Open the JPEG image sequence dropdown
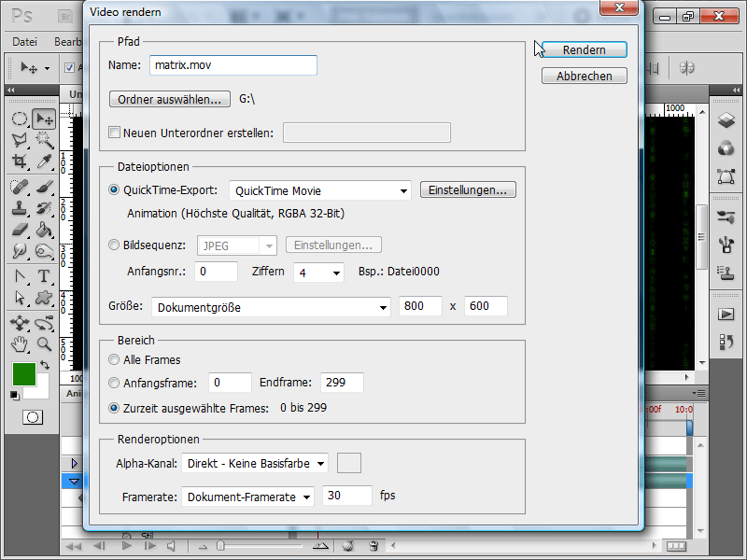The image size is (747, 560). 237,245
